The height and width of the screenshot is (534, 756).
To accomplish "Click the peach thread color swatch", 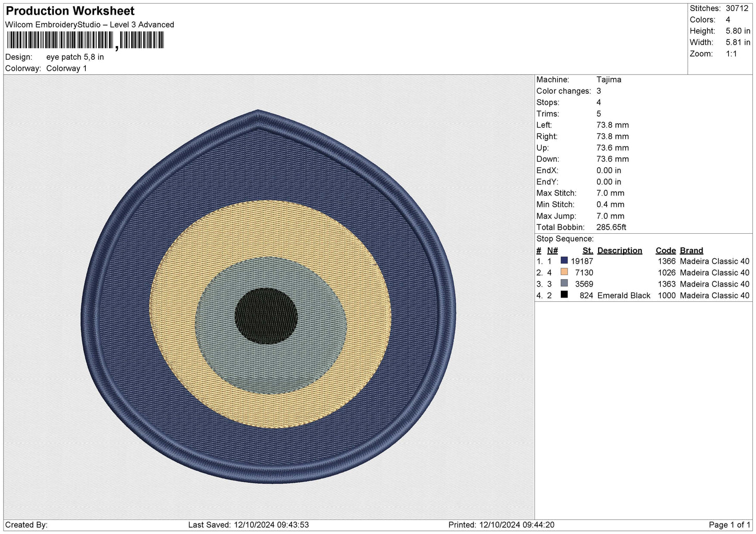I will pyautogui.click(x=564, y=272).
